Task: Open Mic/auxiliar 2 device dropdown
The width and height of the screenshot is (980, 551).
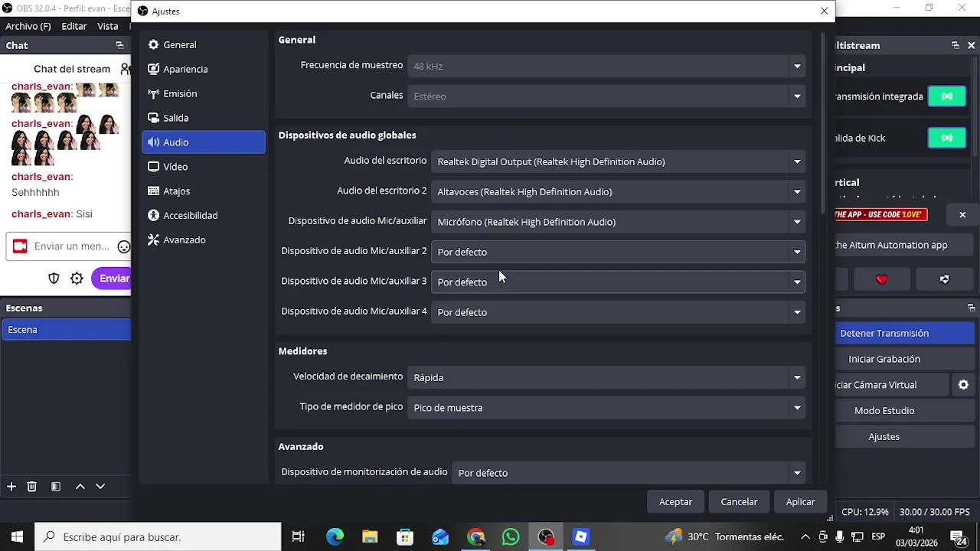Action: click(x=618, y=252)
